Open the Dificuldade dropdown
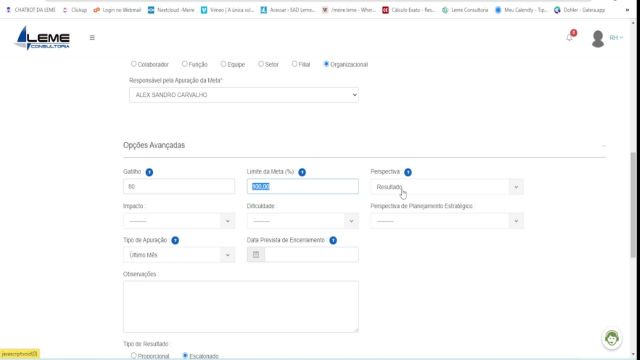Screen dimensions: 640x360 coord(302,221)
